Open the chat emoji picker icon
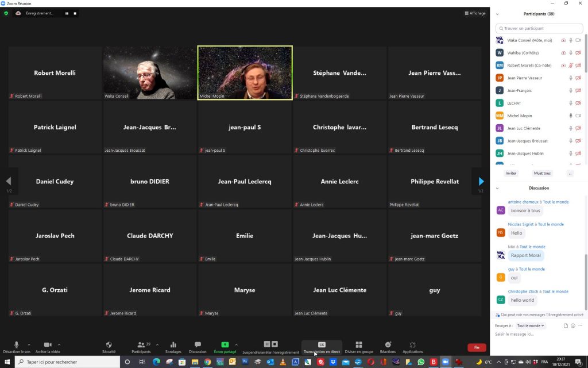Viewport: 588px width, 368px height. click(x=573, y=325)
